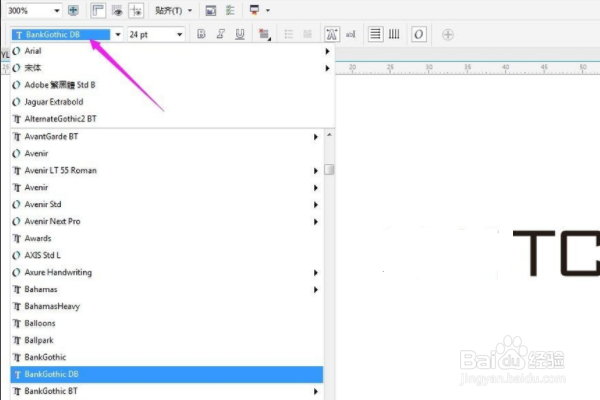Open the 贴齐(T) snap-to menu
Viewport: 600px width, 400px height.
click(173, 10)
